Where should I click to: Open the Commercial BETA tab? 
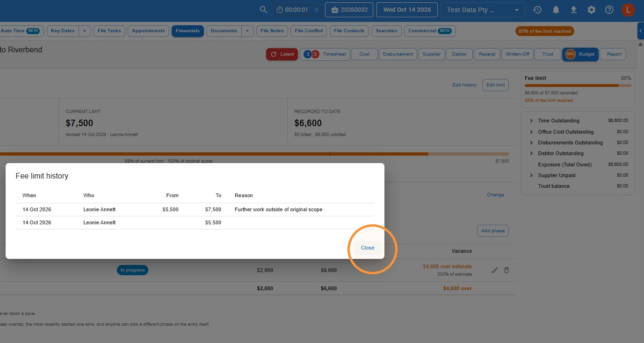pos(430,31)
